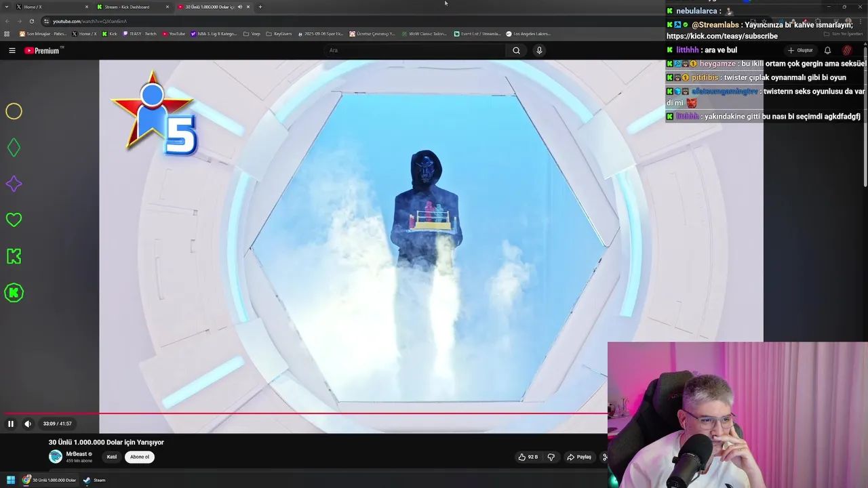
Task: Pause the video playback
Action: pos(11,424)
